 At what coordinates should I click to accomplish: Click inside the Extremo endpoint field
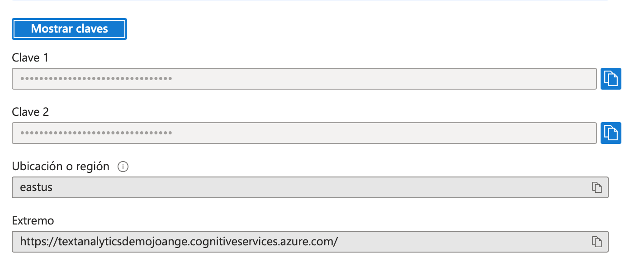tap(452, 242)
